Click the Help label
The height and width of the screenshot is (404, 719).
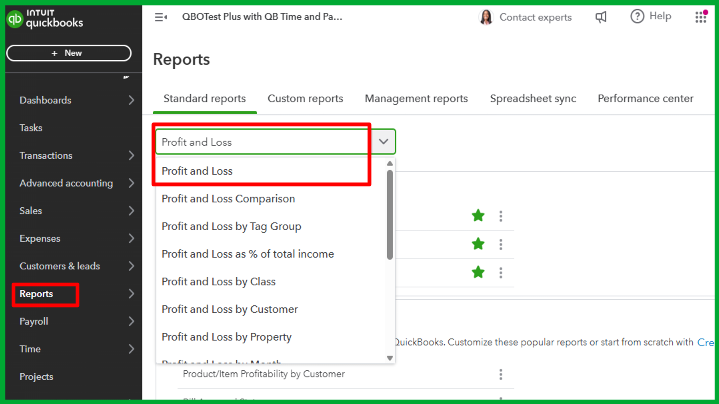click(x=660, y=16)
